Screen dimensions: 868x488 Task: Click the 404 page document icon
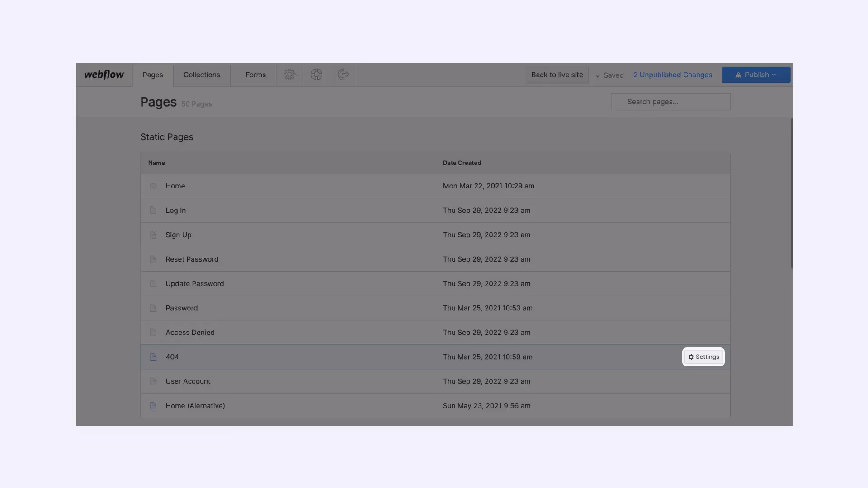153,357
